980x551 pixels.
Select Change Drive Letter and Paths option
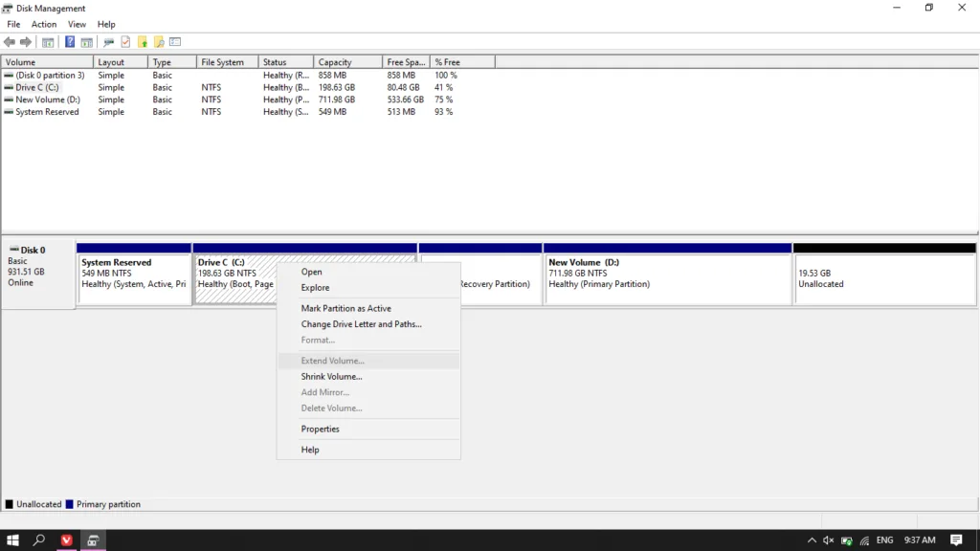(361, 324)
